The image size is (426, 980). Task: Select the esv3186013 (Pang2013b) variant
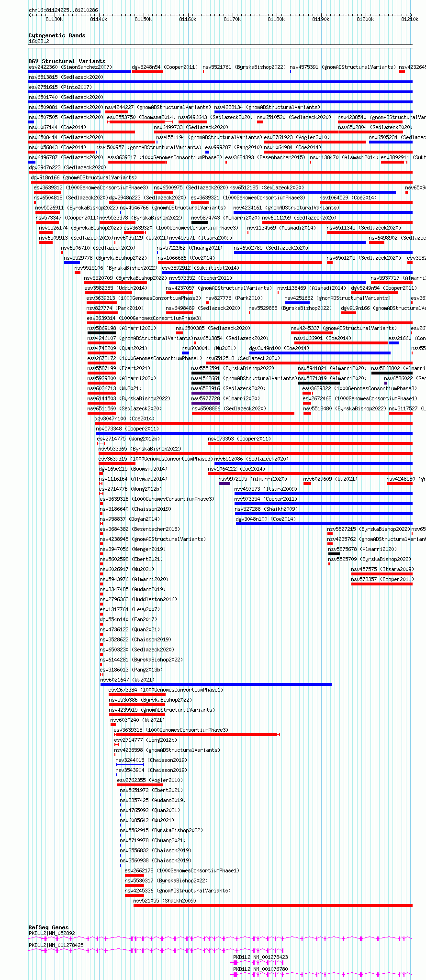(131, 670)
